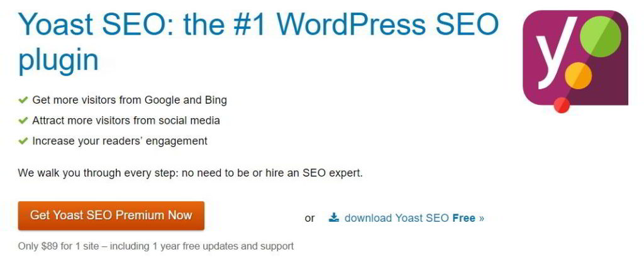Image resolution: width=644 pixels, height=279 pixels.
Task: Click the "Yoast SEO: the #1 WordPress SEO plugin" heading
Action: (258, 42)
